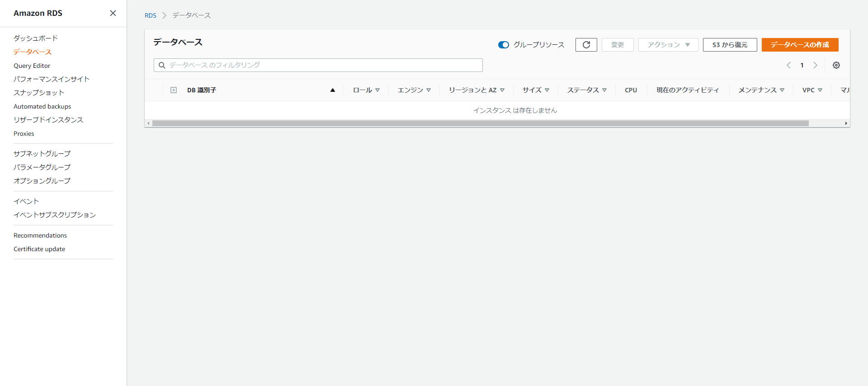The width and height of the screenshot is (868, 386).
Task: Open サブネットグループ in sidebar
Action: point(42,153)
